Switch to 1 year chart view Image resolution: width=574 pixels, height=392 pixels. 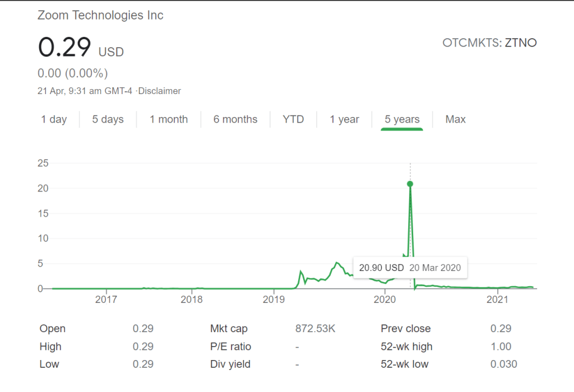point(344,119)
